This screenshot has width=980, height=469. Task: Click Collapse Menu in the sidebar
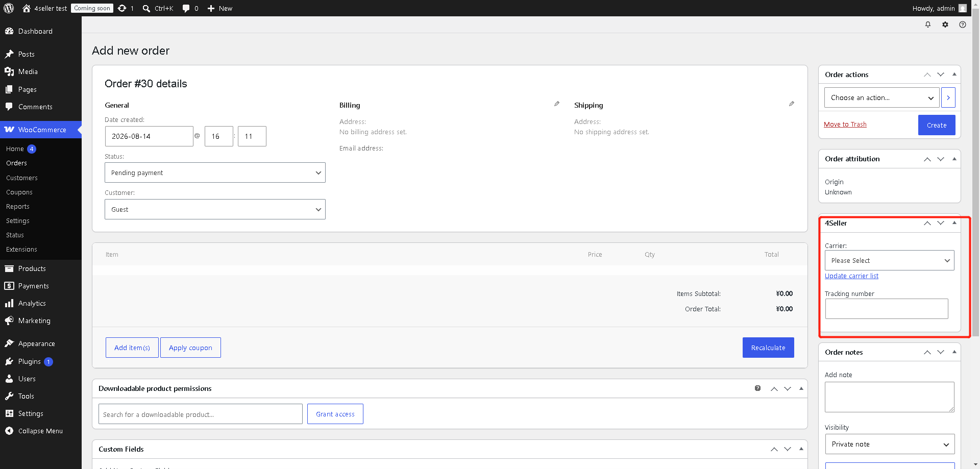pyautogui.click(x=41, y=431)
